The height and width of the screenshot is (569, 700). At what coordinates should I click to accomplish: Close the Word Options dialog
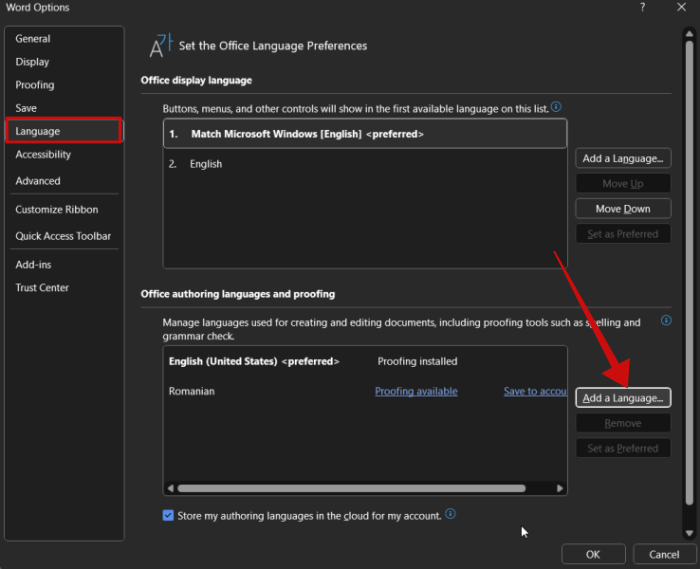tap(681, 8)
